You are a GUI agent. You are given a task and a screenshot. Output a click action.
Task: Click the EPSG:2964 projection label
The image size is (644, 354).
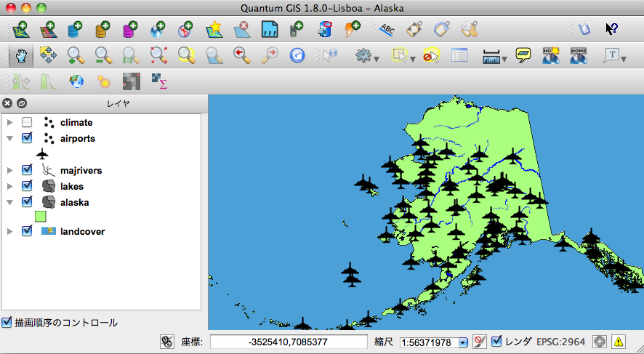pos(560,342)
